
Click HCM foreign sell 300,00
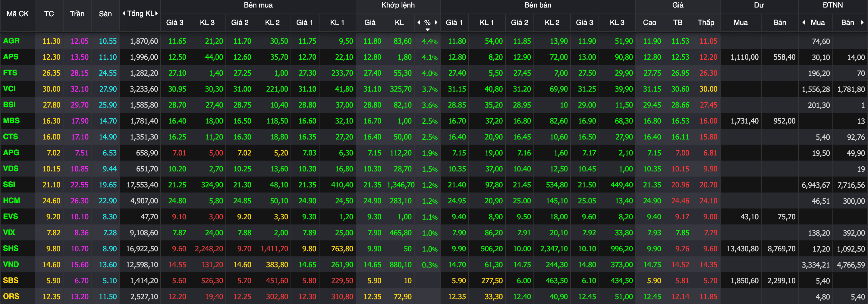[x=854, y=201]
